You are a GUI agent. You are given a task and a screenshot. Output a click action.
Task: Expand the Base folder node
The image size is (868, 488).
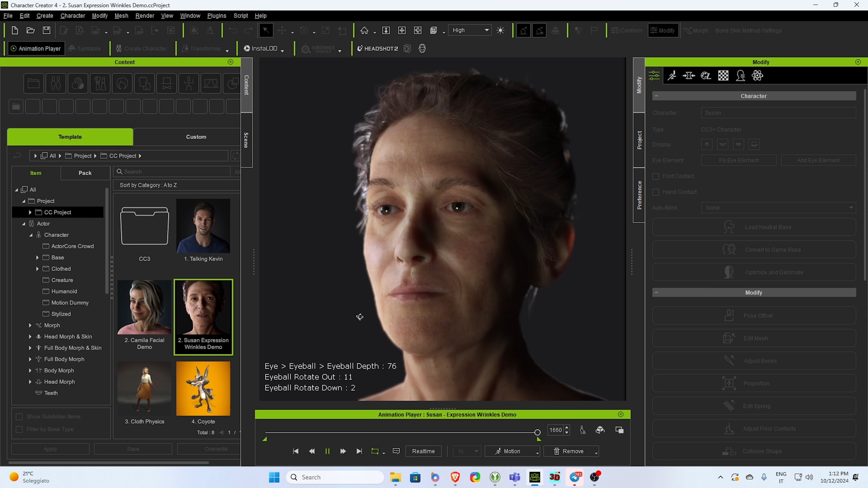click(x=37, y=258)
